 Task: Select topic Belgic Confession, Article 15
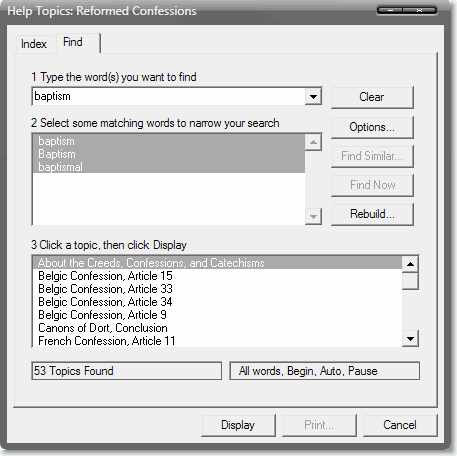point(217,276)
